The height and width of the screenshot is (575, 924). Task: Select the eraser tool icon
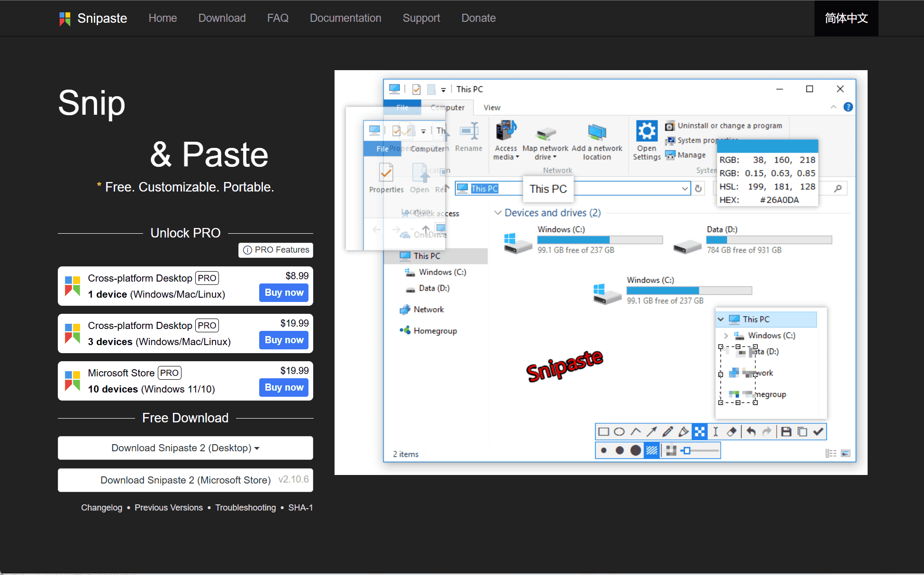tap(732, 432)
